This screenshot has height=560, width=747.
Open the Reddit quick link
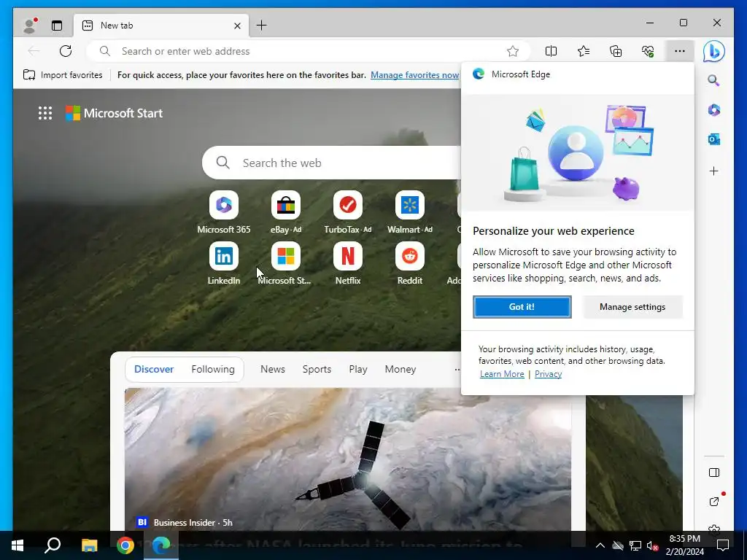pyautogui.click(x=410, y=263)
